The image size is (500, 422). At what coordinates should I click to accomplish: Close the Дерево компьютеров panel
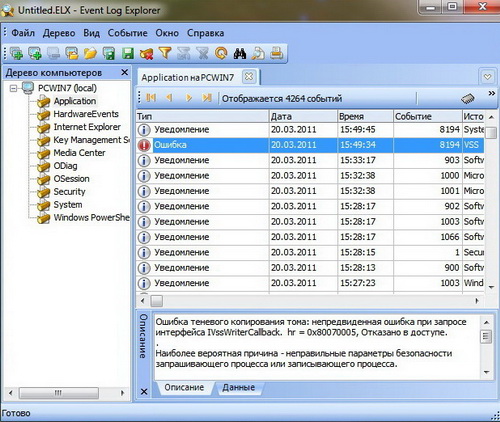124,72
